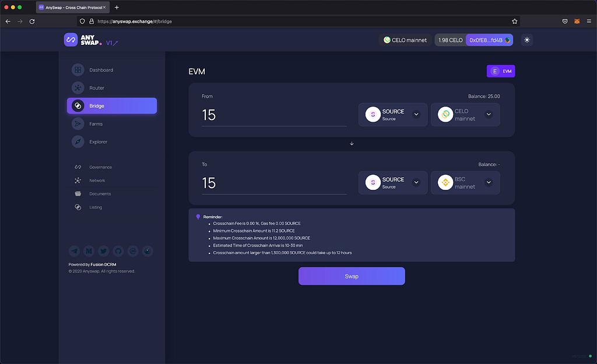This screenshot has width=597, height=364.
Task: Open the Pocket icon in the browser toolbar
Action: pos(565,22)
